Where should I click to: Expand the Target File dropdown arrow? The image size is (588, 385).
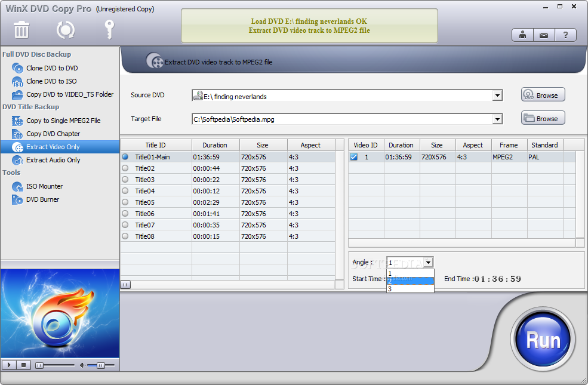coord(497,119)
